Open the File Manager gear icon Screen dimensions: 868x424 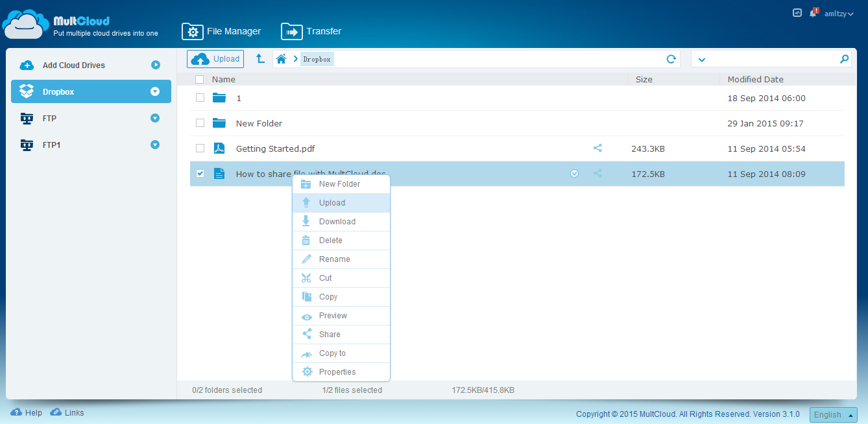click(x=192, y=32)
